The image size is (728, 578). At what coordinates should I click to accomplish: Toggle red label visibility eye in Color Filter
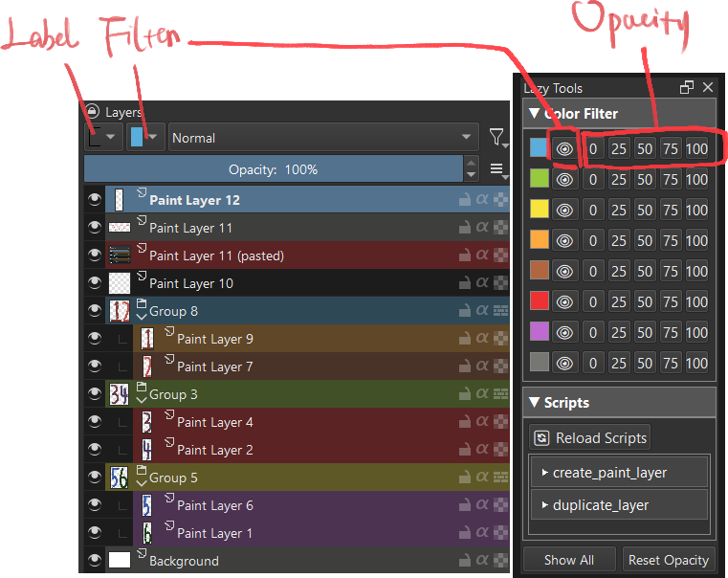tap(564, 302)
